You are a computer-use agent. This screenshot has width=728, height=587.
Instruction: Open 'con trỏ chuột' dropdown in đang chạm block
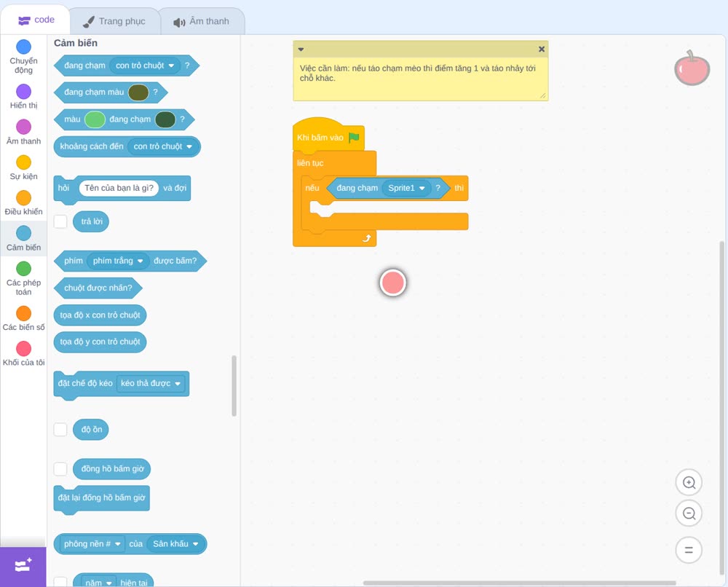pos(145,66)
